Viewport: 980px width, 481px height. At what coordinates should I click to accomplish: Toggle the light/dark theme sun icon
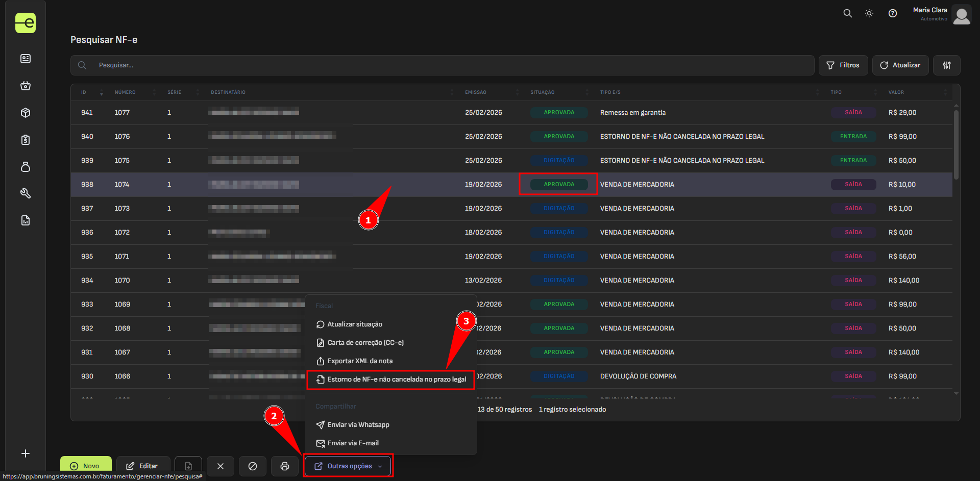[x=869, y=14]
